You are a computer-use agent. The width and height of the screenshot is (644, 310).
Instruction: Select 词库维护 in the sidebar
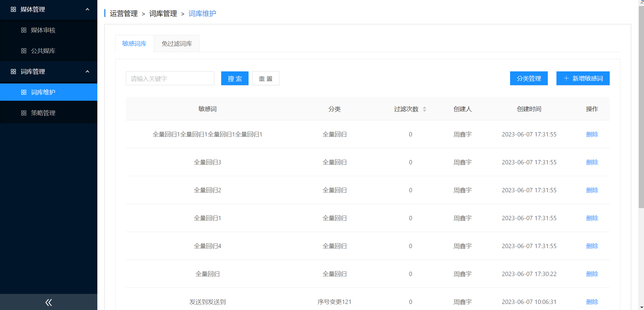[49, 92]
